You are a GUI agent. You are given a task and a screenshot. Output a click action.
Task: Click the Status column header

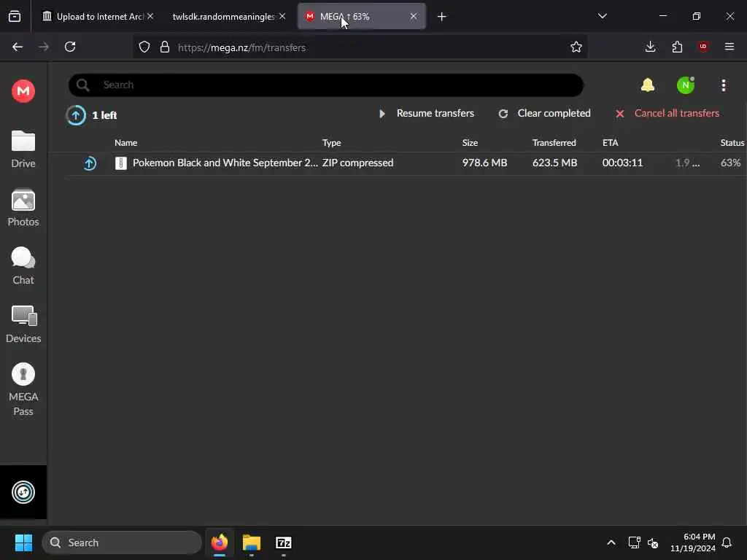click(732, 142)
